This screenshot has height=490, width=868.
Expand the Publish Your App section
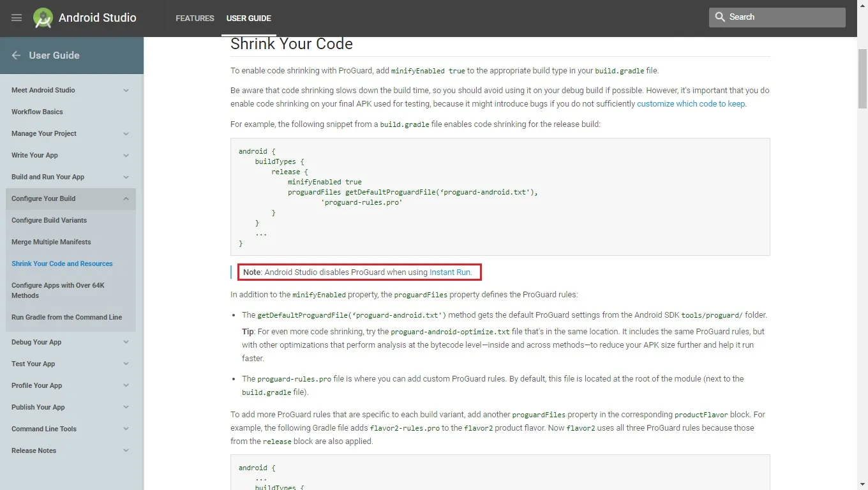pos(126,408)
